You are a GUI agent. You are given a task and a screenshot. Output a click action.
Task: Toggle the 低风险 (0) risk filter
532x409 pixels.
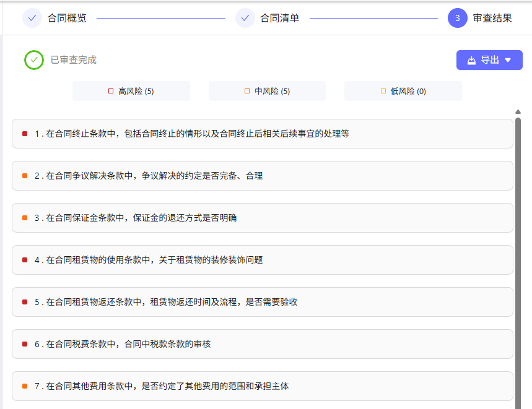point(403,90)
